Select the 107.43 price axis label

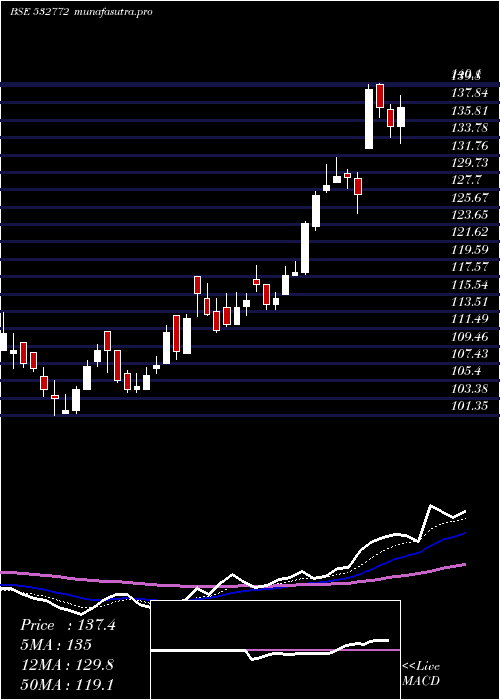[469, 354]
